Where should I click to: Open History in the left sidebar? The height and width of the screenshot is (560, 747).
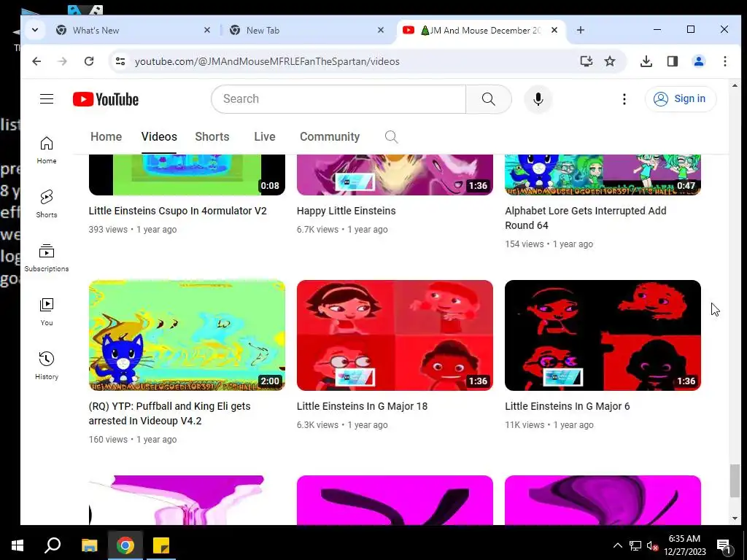tap(47, 365)
